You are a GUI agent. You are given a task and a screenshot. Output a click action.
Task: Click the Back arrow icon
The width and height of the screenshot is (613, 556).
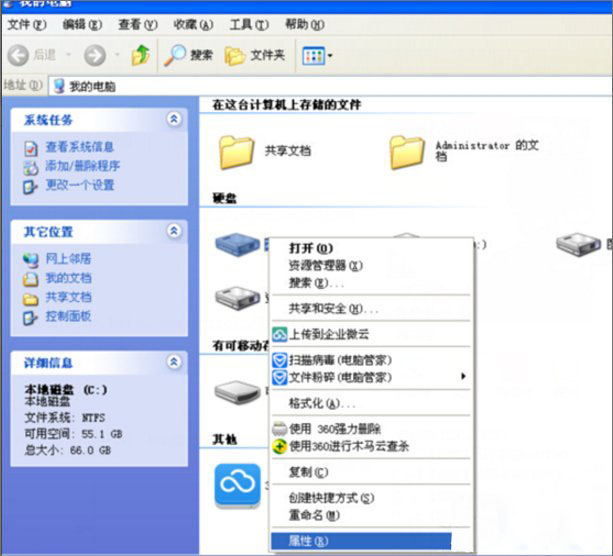pos(18,55)
